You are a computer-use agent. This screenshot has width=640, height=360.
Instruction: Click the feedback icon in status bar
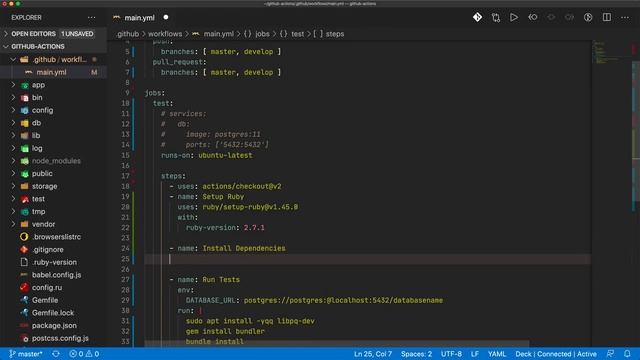(x=610, y=354)
